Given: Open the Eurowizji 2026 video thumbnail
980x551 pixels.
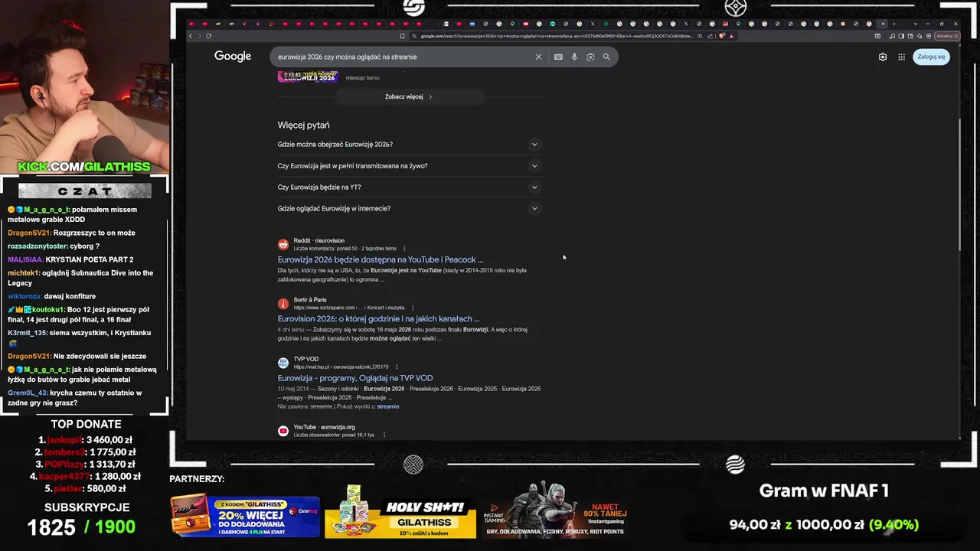Looking at the screenshot, I should pyautogui.click(x=307, y=77).
